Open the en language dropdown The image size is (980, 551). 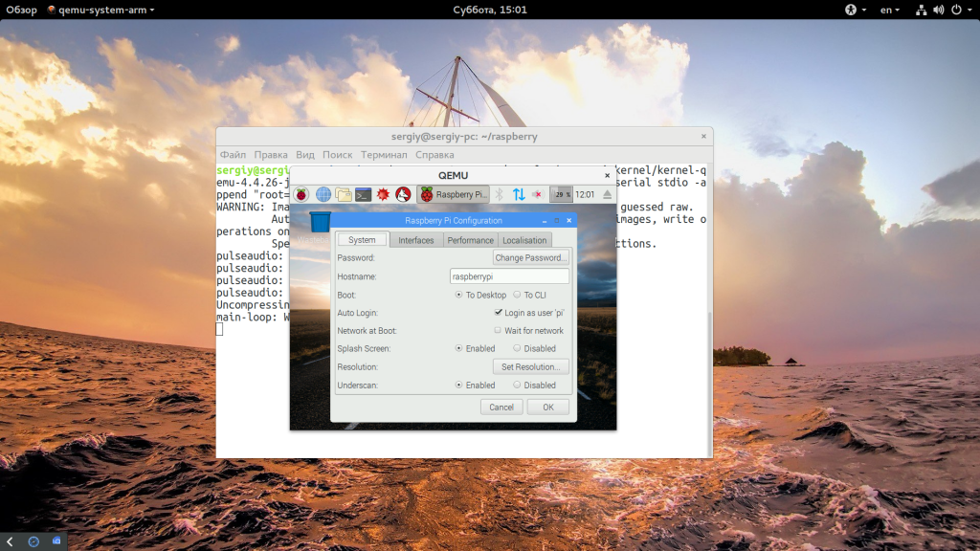point(889,10)
